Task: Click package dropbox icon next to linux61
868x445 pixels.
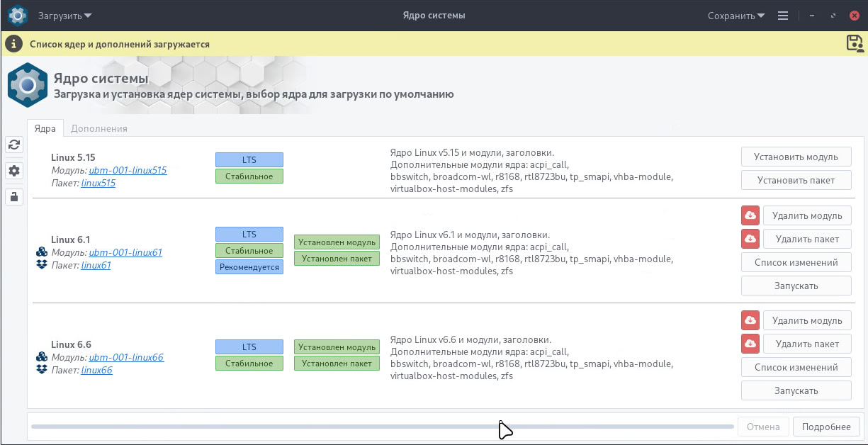Action: pos(42,265)
